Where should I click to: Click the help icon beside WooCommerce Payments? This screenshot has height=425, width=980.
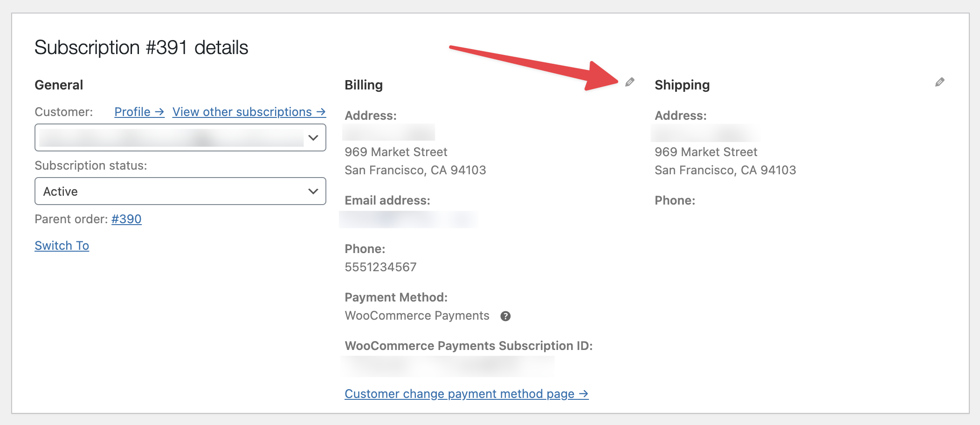click(x=505, y=316)
